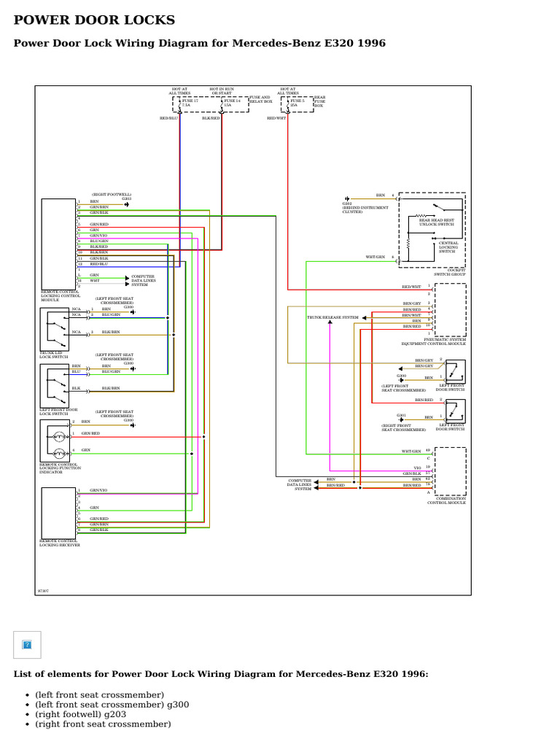Click the G203 right footwell ground symbol

coord(126,204)
